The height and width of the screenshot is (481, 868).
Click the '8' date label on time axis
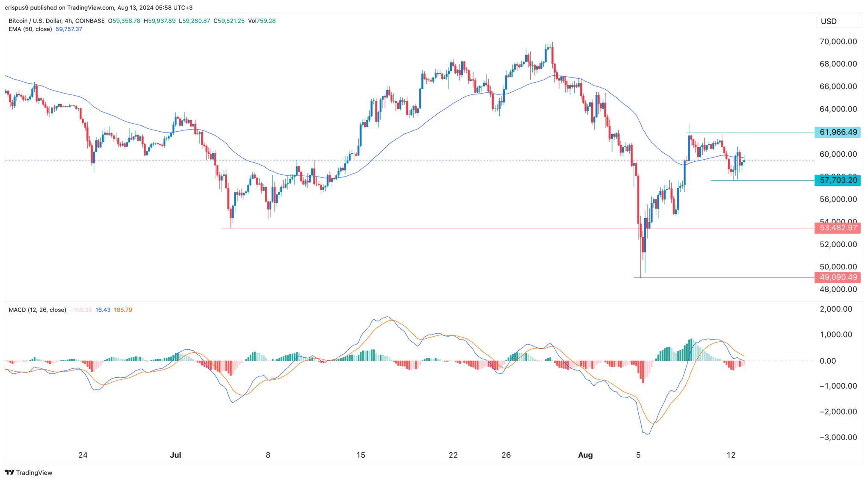click(x=268, y=455)
